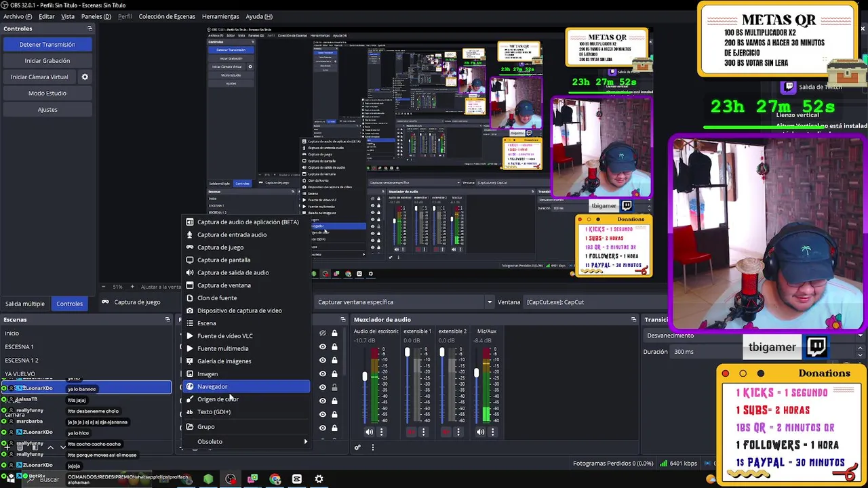
Task: Open Google Chrome from the taskbar
Action: tap(275, 479)
